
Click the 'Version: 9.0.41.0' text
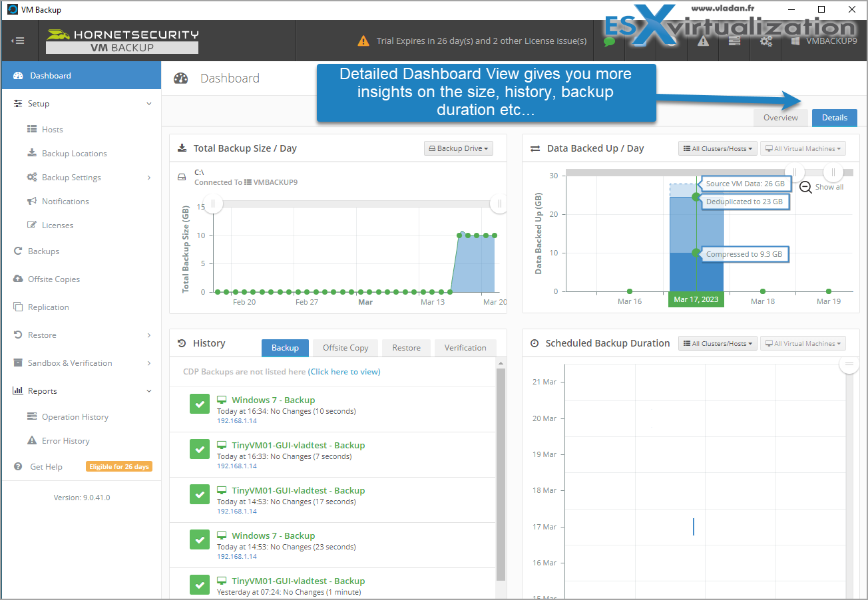pos(82,498)
